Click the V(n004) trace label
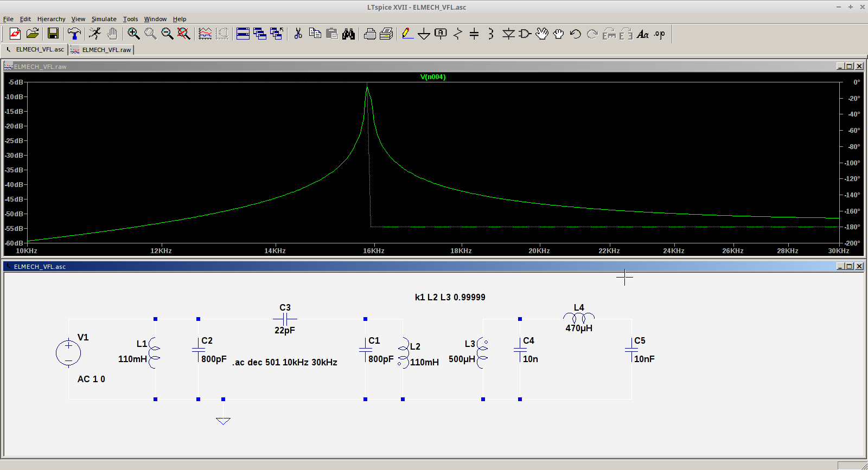Screen dimensions: 868x470 point(433,77)
